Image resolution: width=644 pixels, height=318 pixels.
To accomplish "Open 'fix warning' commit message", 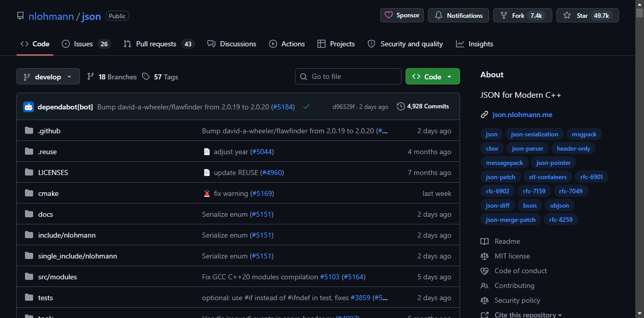I will pos(231,193).
